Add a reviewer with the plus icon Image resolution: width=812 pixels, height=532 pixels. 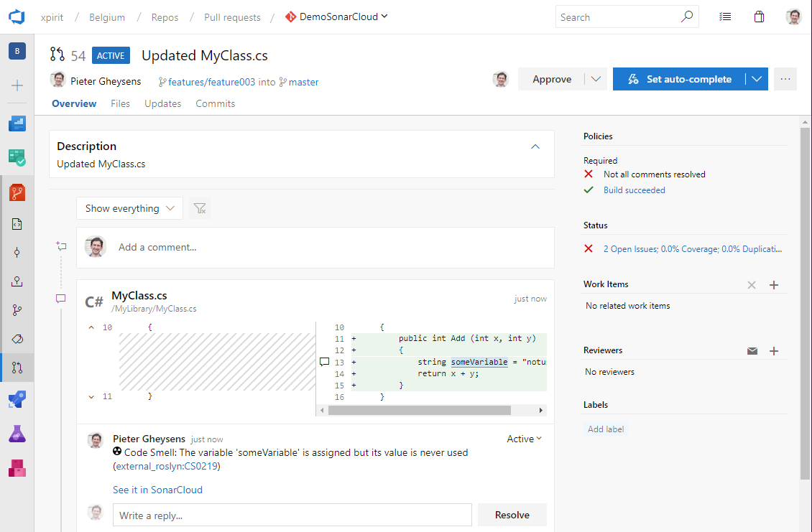(774, 351)
